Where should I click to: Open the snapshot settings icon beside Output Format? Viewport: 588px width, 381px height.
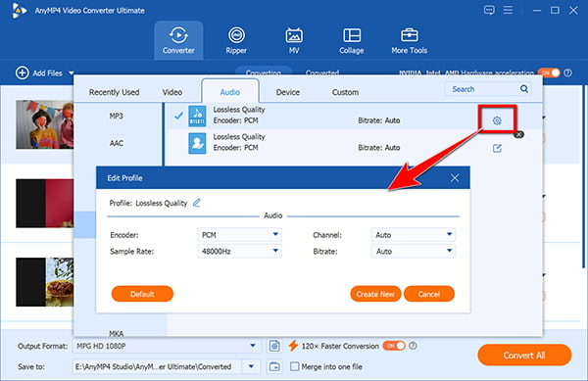(274, 346)
